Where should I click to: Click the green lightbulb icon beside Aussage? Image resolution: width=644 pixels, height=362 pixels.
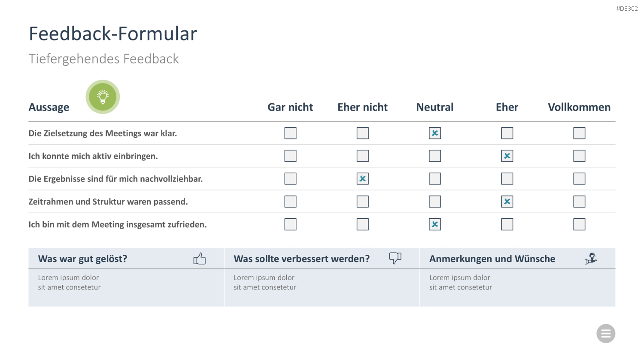coord(103,97)
